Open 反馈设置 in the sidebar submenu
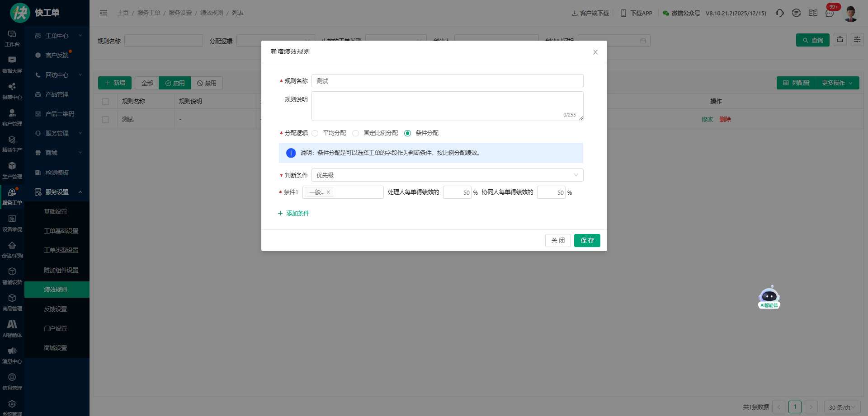 tap(55, 309)
